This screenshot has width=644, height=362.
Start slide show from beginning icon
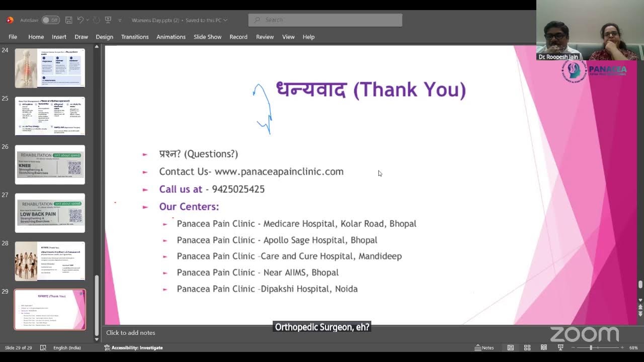click(x=108, y=20)
